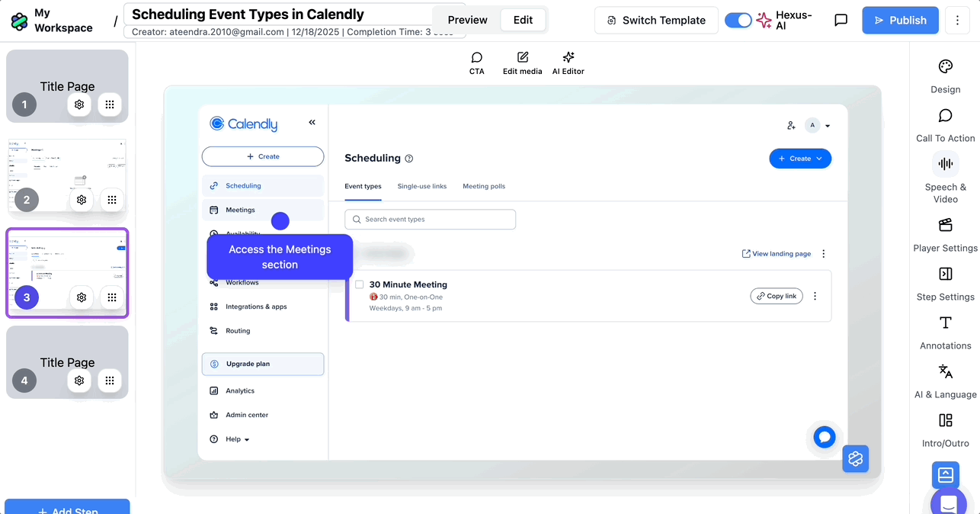Click the blue hotspot dot near Meetings

pyautogui.click(x=280, y=221)
